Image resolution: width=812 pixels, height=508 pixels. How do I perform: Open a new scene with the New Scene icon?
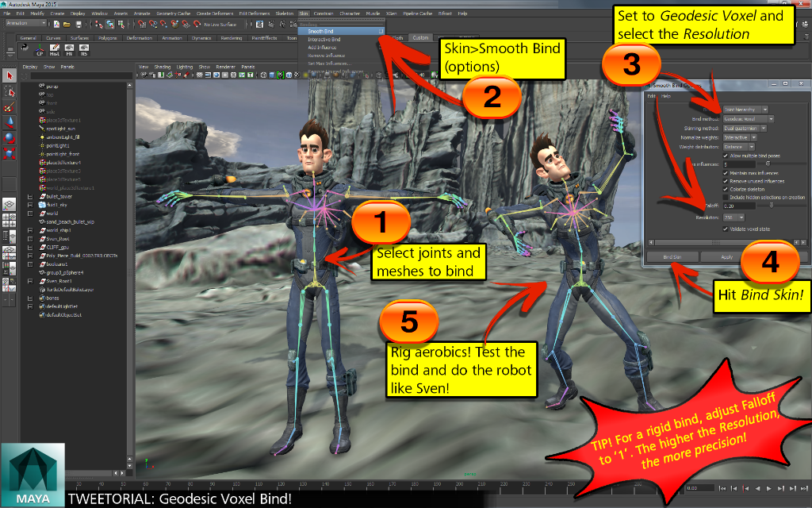click(57, 24)
